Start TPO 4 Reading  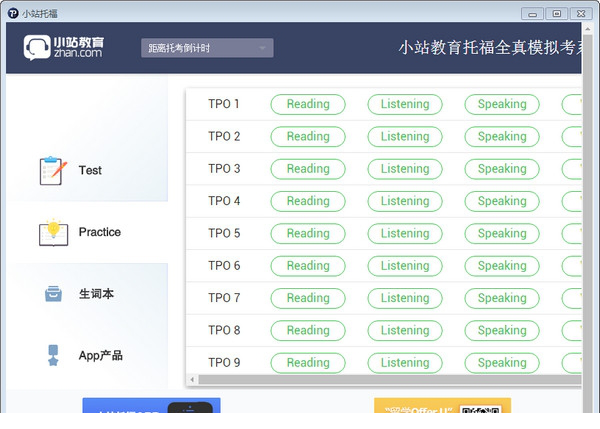point(308,201)
